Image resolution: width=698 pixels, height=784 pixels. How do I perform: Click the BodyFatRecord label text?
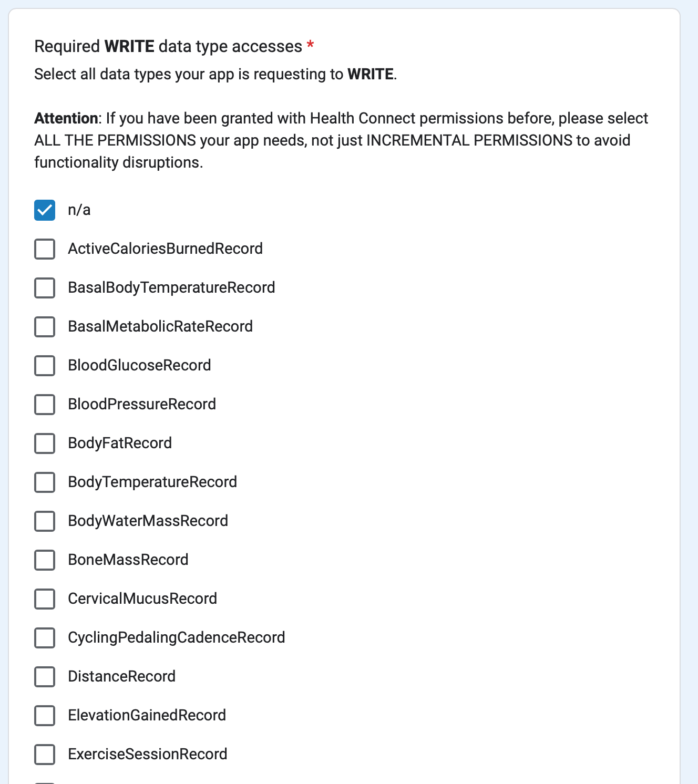(120, 443)
